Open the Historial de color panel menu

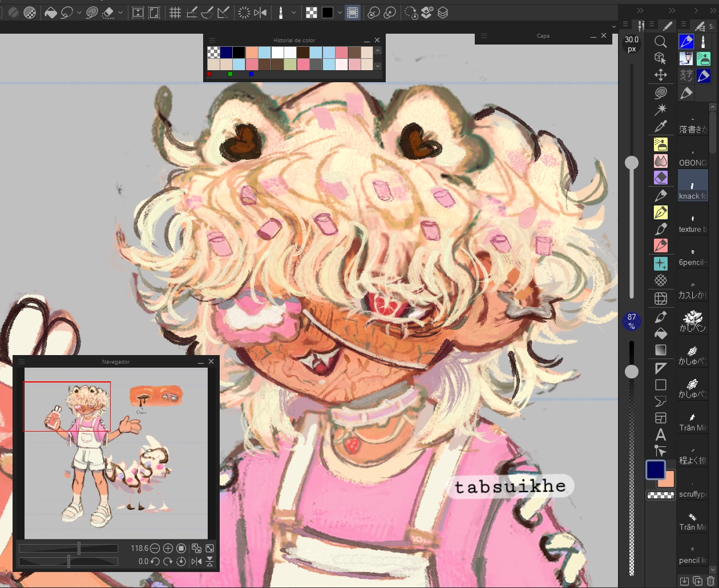tap(212, 40)
